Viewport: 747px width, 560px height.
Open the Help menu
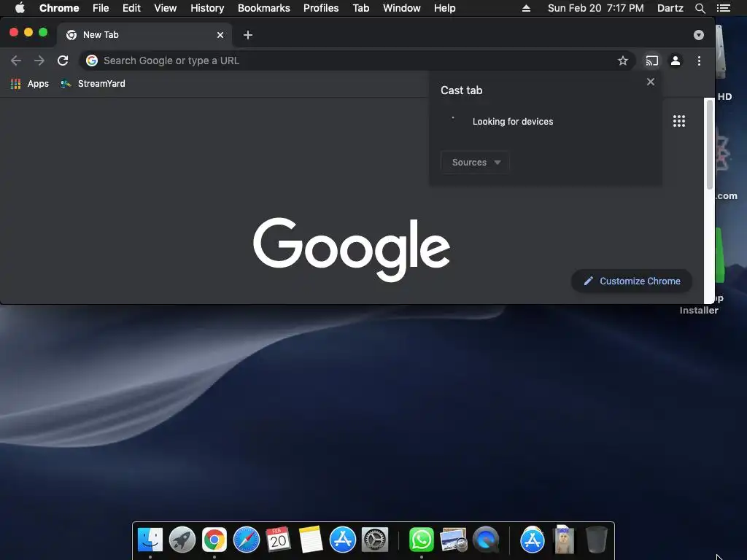[x=444, y=8]
